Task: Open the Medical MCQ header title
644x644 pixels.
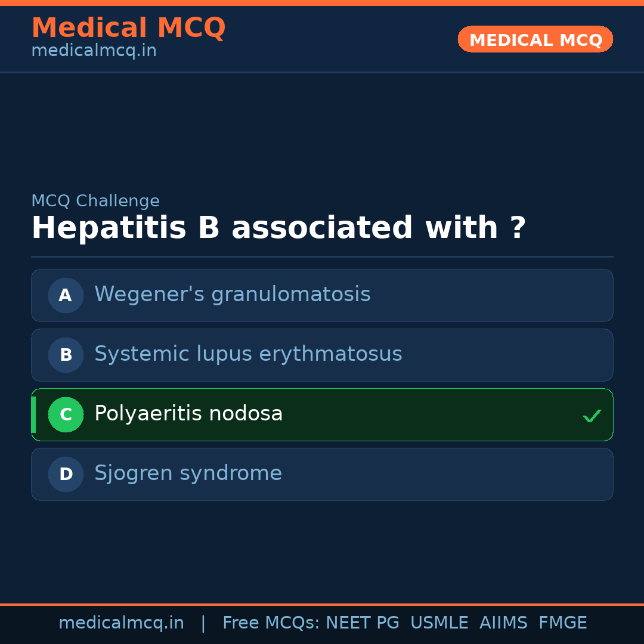Action: coord(128,28)
